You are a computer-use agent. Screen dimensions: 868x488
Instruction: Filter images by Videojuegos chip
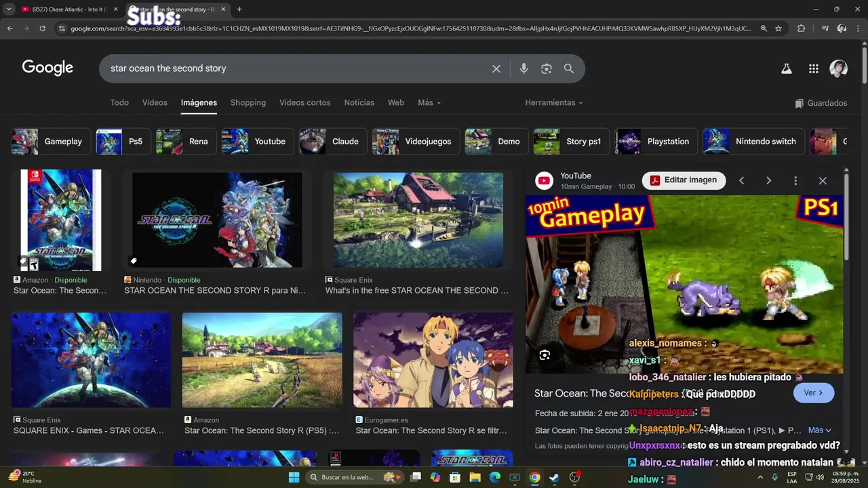[x=416, y=142]
